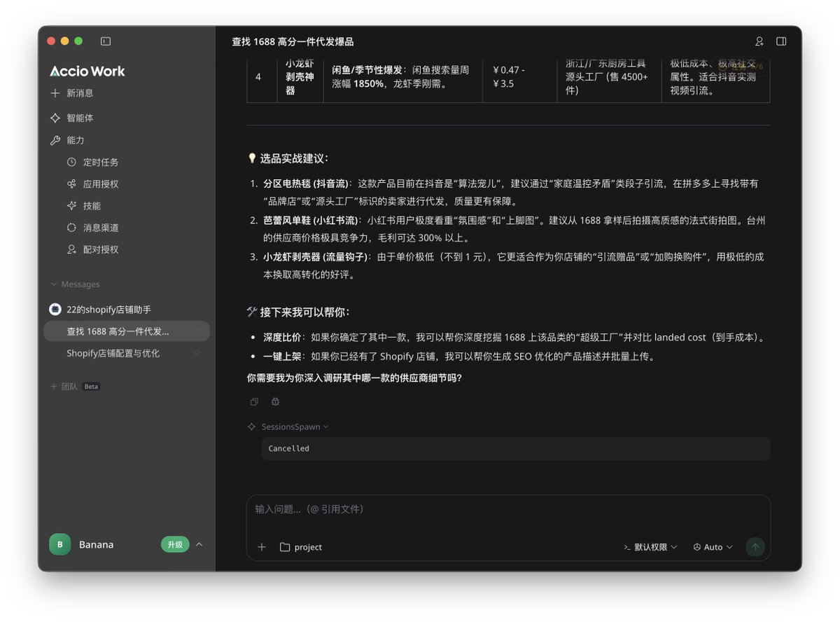Open 应用授权 app authorization

point(92,184)
